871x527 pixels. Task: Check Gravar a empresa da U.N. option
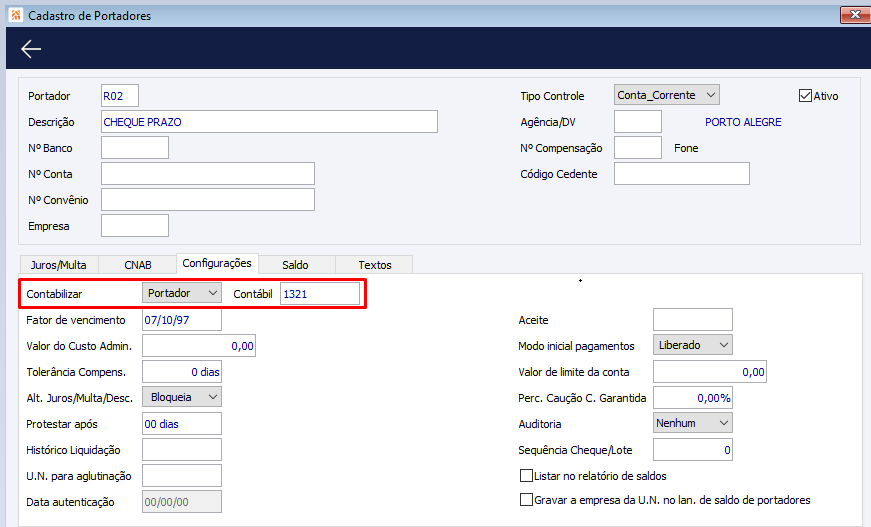pyautogui.click(x=526, y=499)
